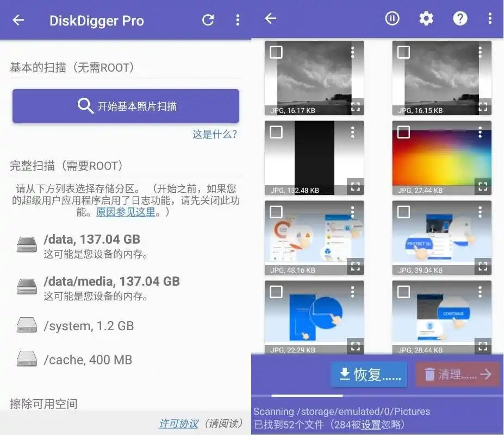
Task: Pause the running scan
Action: click(392, 18)
